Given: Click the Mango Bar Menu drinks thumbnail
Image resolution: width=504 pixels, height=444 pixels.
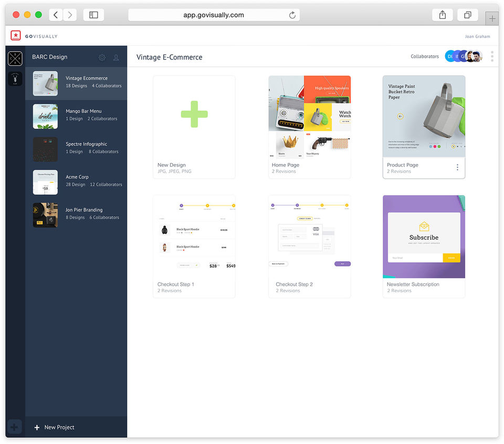Looking at the screenshot, I should [x=45, y=116].
